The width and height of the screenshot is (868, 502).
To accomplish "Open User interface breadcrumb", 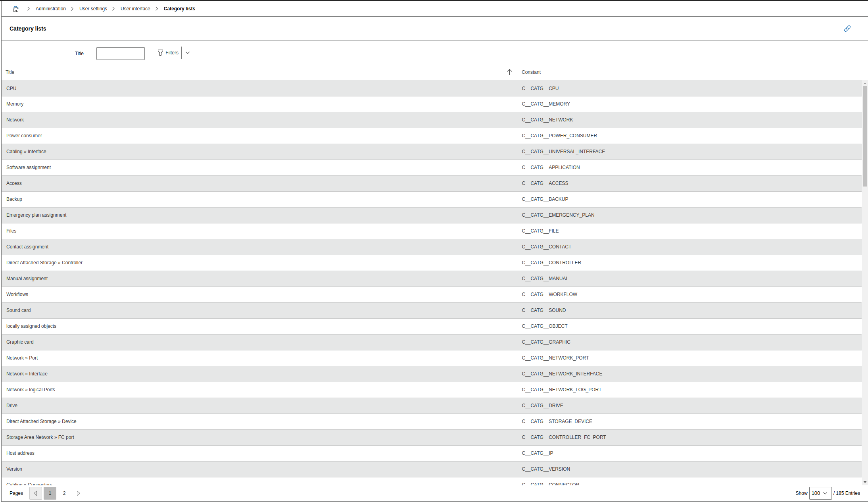I will click(x=135, y=9).
